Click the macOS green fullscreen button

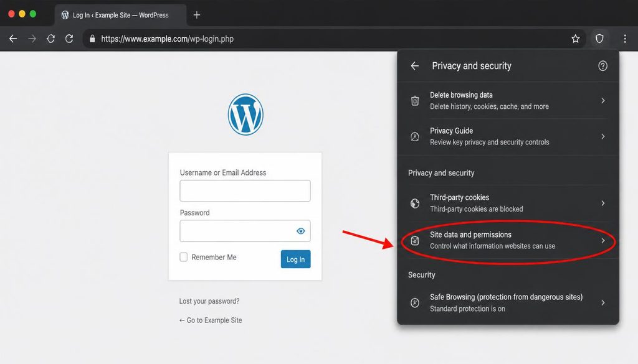point(33,14)
